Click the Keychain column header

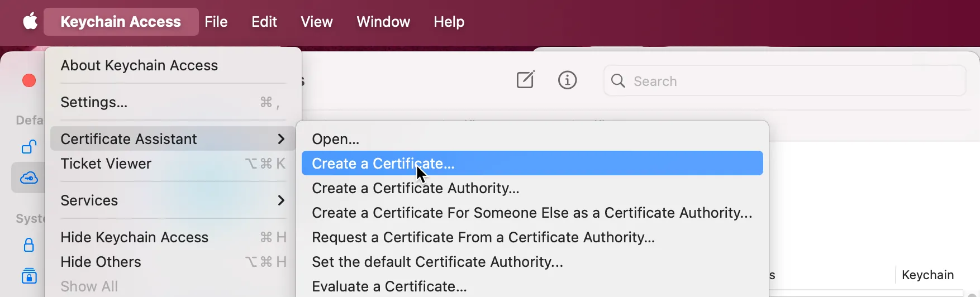tap(927, 275)
